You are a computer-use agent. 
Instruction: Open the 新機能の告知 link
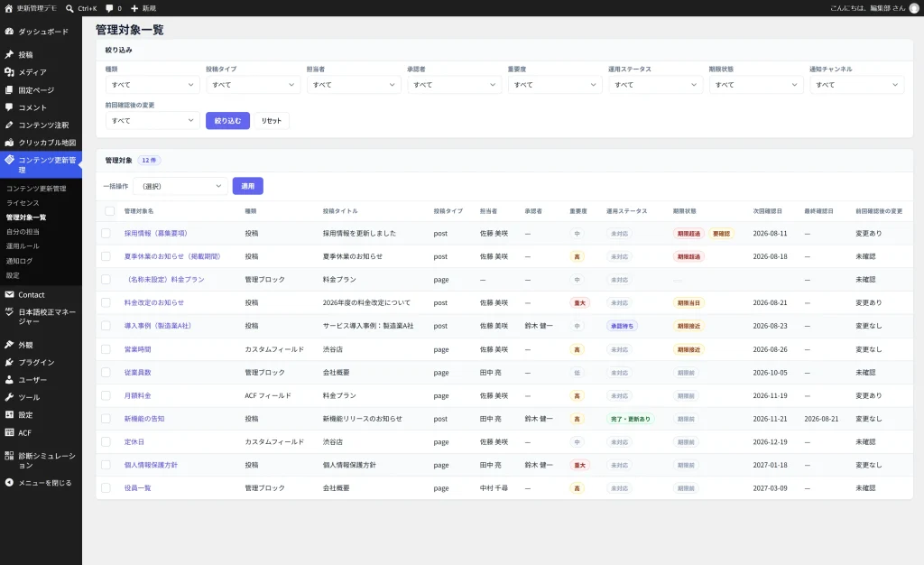click(x=144, y=419)
